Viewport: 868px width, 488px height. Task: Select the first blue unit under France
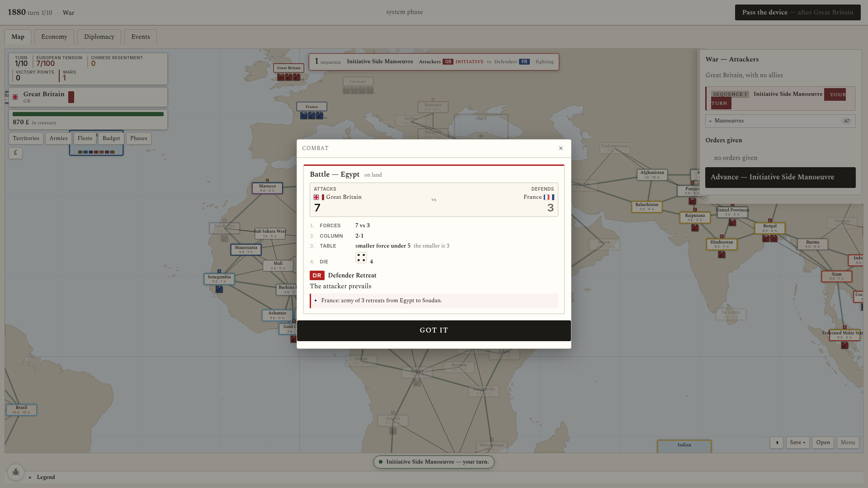pos(304,116)
